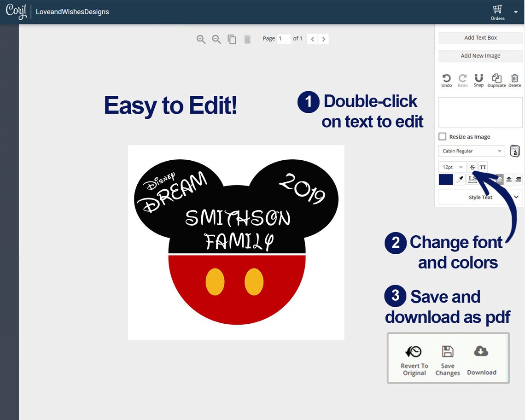Select the FAMILY text on the design
This screenshot has height=420, width=525.
(x=239, y=241)
